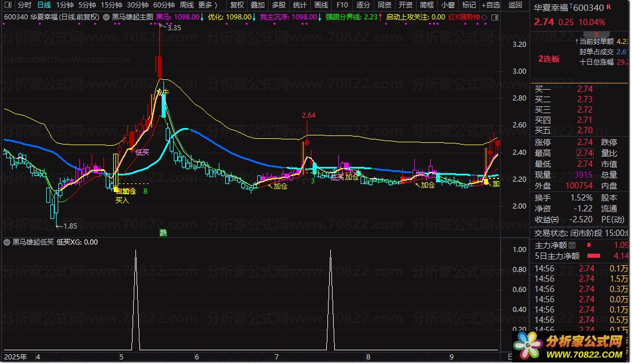Screen dimensions: 632x364
Task: Switch to the 15分钟 period
Action: (x=111, y=5)
